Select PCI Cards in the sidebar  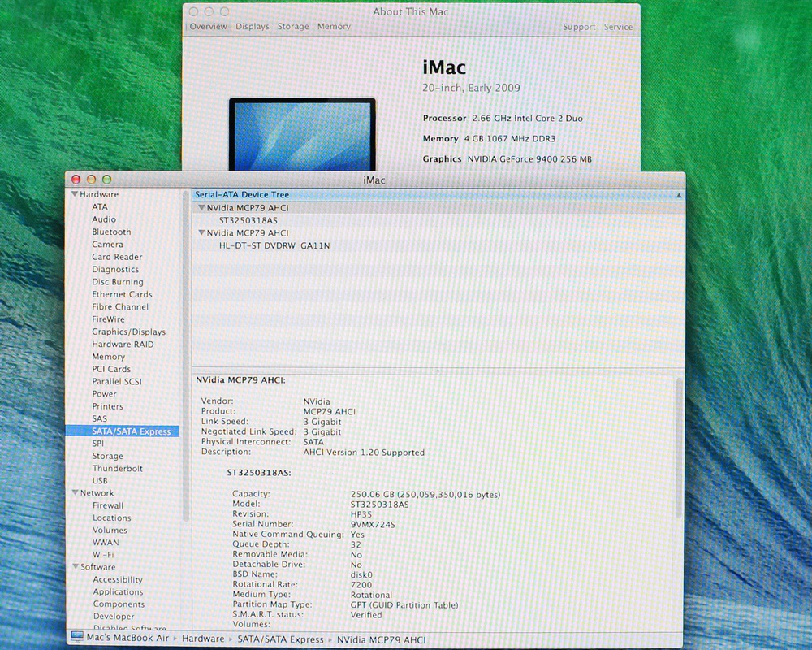(x=111, y=369)
